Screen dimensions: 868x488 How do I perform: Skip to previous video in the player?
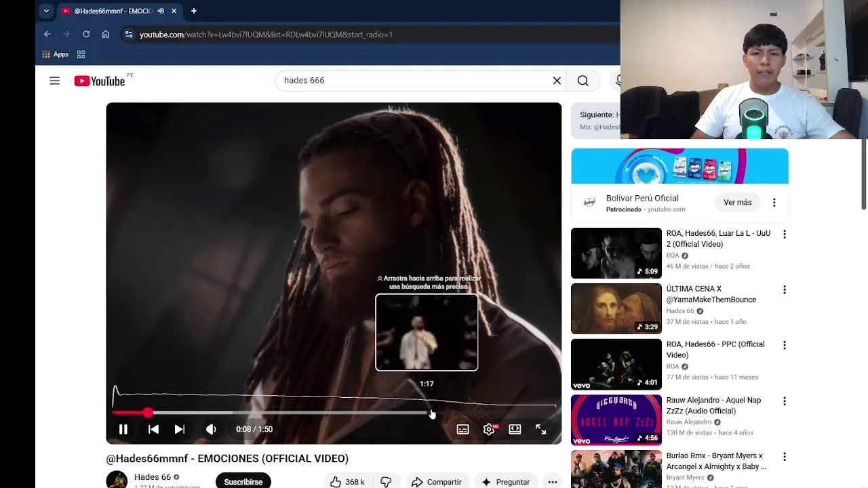click(153, 429)
